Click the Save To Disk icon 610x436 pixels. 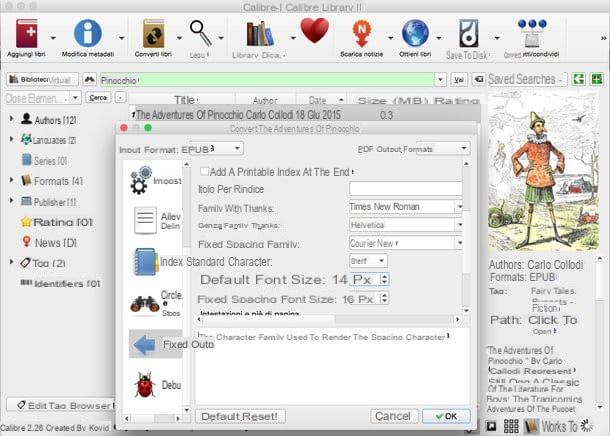[x=468, y=33]
